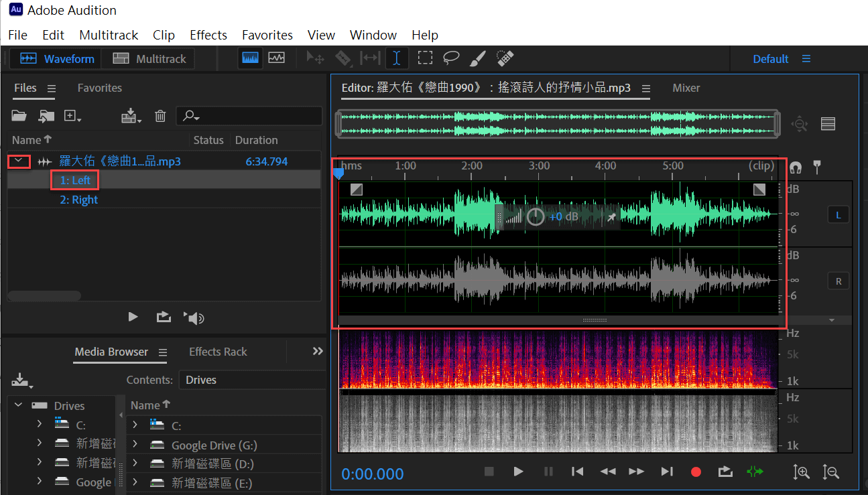Play the file from the Files panel
The height and width of the screenshot is (495, 868).
[133, 317]
